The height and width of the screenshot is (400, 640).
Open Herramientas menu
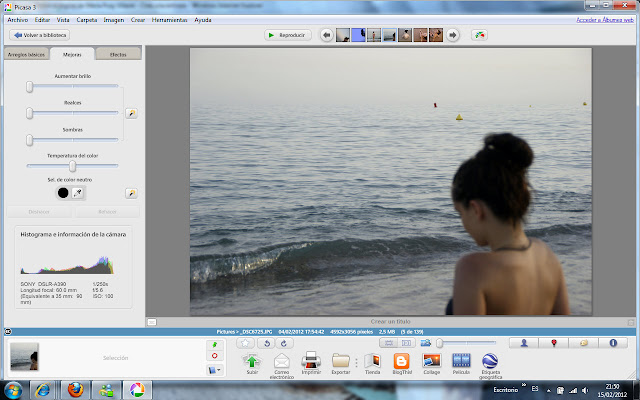click(169, 20)
